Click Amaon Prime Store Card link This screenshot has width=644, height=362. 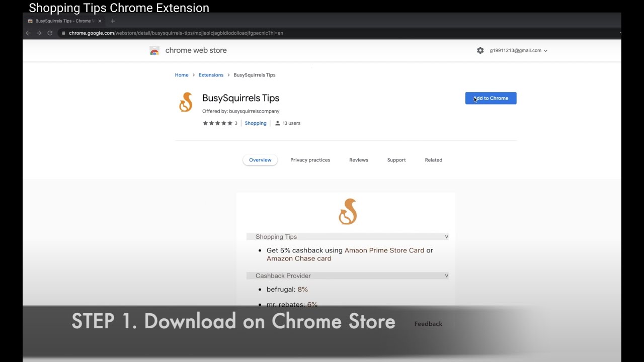[384, 250]
